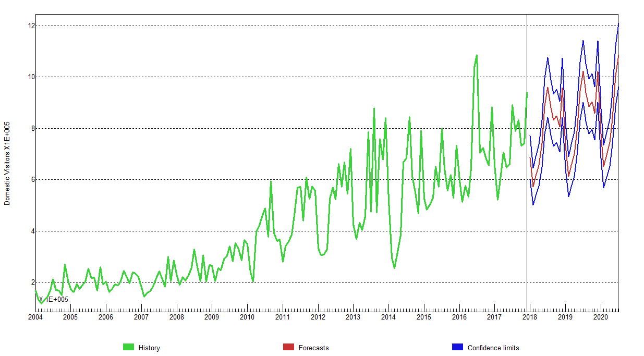Image resolution: width=644 pixels, height=356 pixels.
Task: Click the red Forecasts legend swatch
Action: coord(288,347)
